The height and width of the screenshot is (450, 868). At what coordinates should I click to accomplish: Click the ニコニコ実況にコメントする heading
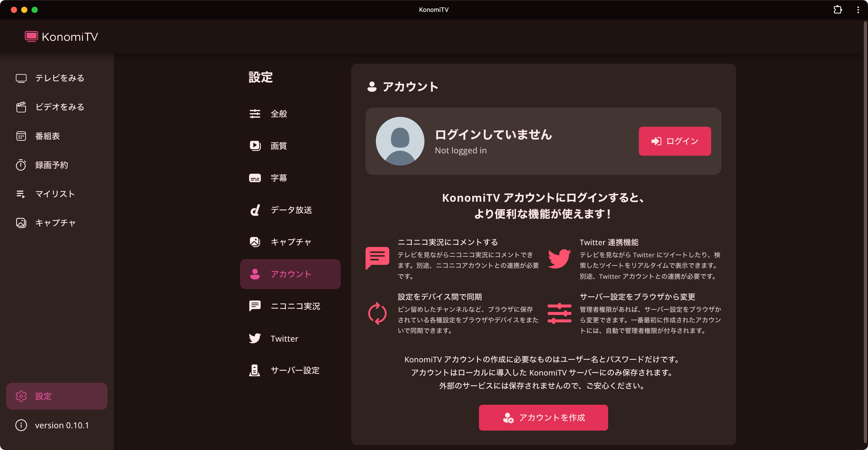[x=448, y=242]
